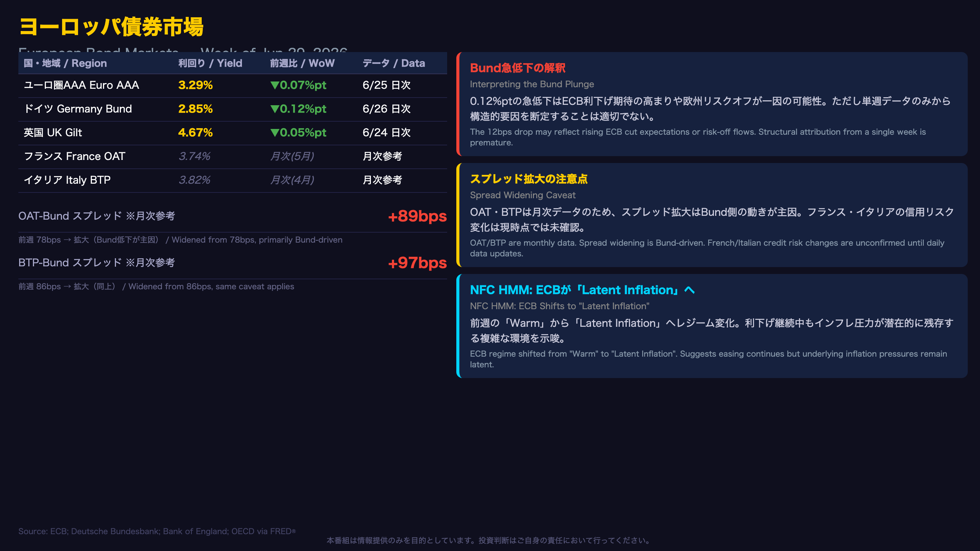Viewport: 980px width, 551px height.
Task: Click the 3.29% yield value
Action: point(195,85)
